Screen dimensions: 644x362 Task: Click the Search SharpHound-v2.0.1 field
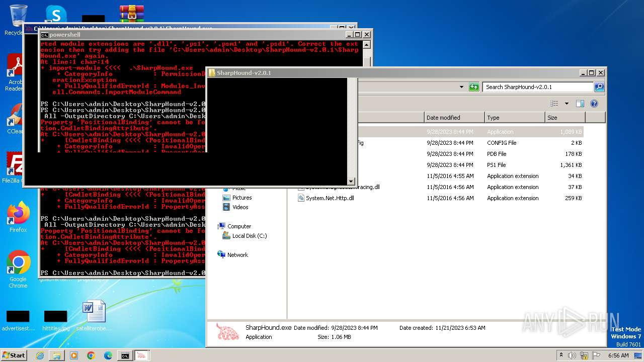tap(538, 87)
